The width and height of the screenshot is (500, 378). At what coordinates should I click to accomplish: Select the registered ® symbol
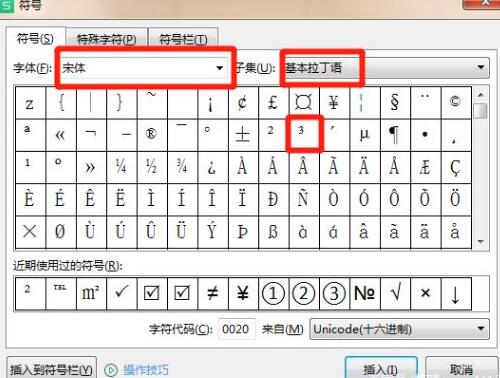pos(152,135)
